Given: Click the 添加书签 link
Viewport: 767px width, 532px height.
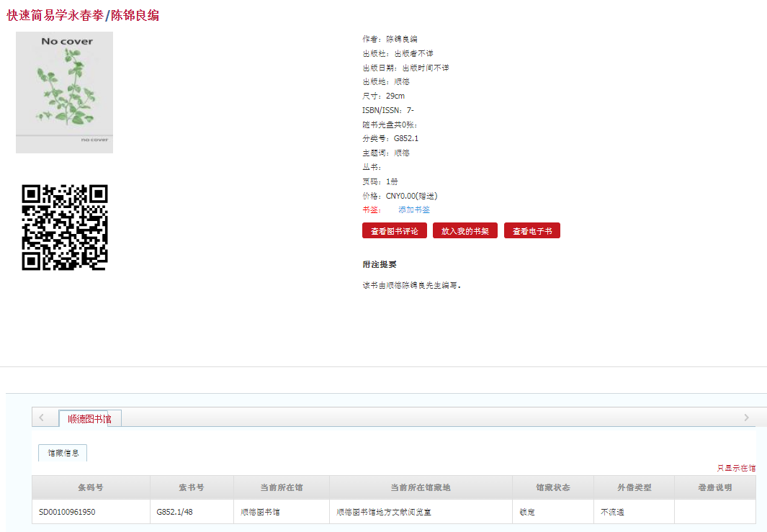Looking at the screenshot, I should (x=414, y=209).
